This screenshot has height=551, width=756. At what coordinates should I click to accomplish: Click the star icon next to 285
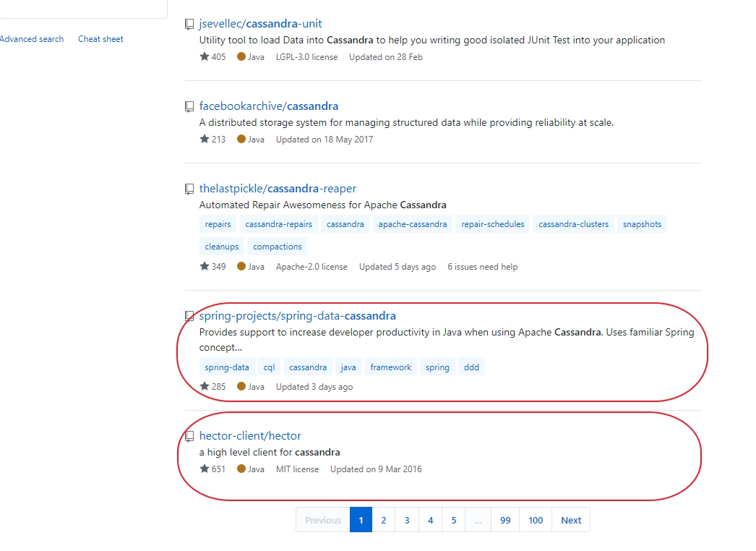pos(205,386)
